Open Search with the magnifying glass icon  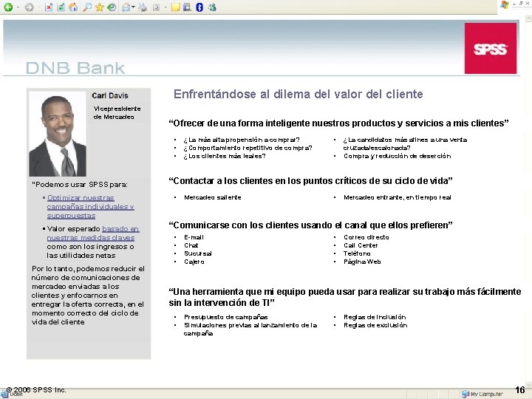click(87, 7)
